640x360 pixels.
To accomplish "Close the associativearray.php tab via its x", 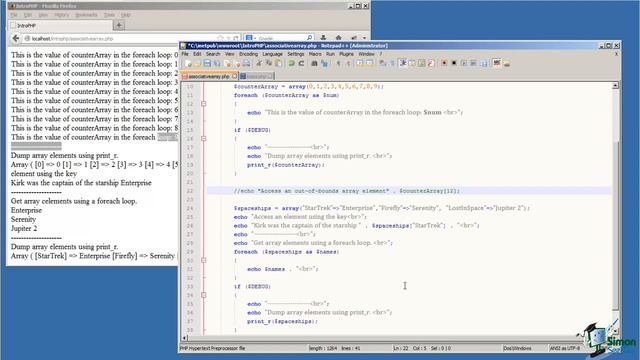I will pyautogui.click(x=234, y=76).
